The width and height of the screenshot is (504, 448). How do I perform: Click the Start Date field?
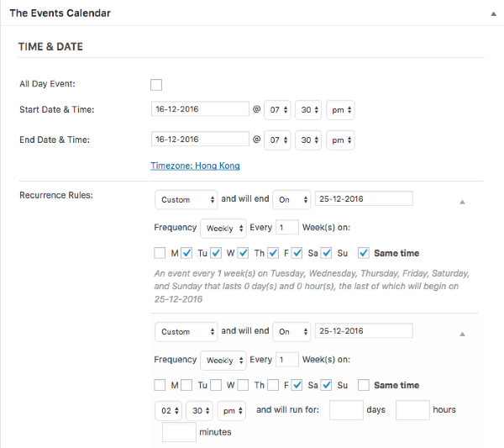pos(200,109)
